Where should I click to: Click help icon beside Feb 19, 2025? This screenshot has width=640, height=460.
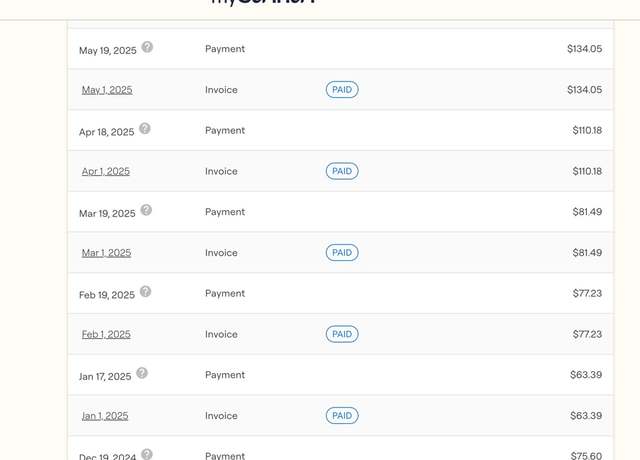pyautogui.click(x=145, y=291)
